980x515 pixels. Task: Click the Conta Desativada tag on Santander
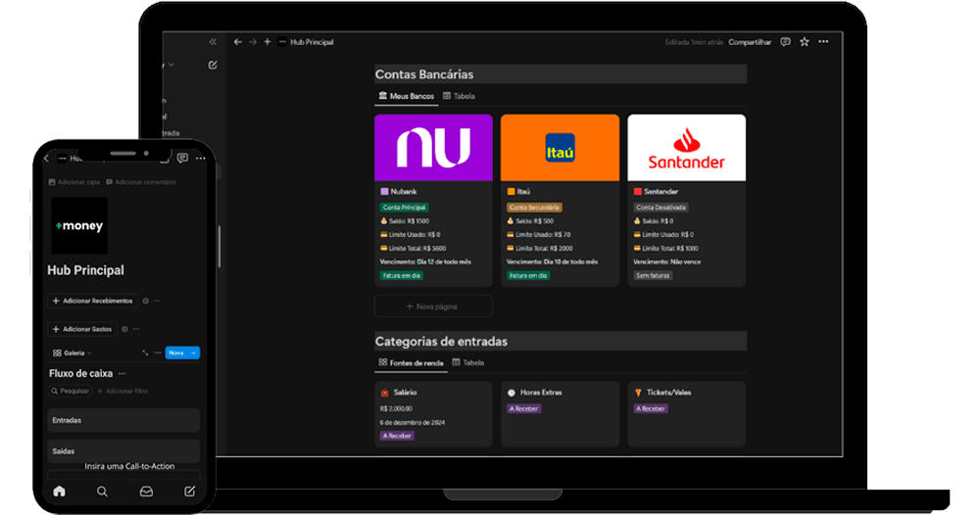[x=661, y=208]
